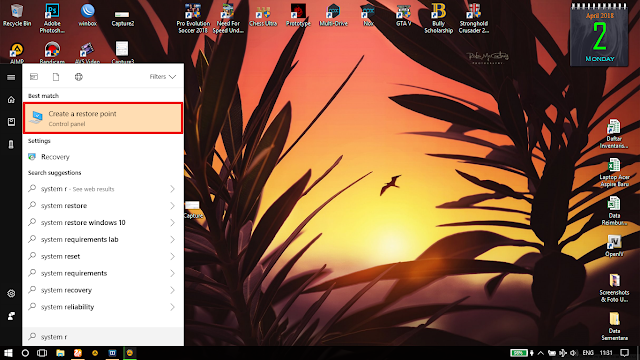Open File Explorer from the taskbar
The width and height of the screenshot is (640, 360).
(x=60, y=353)
